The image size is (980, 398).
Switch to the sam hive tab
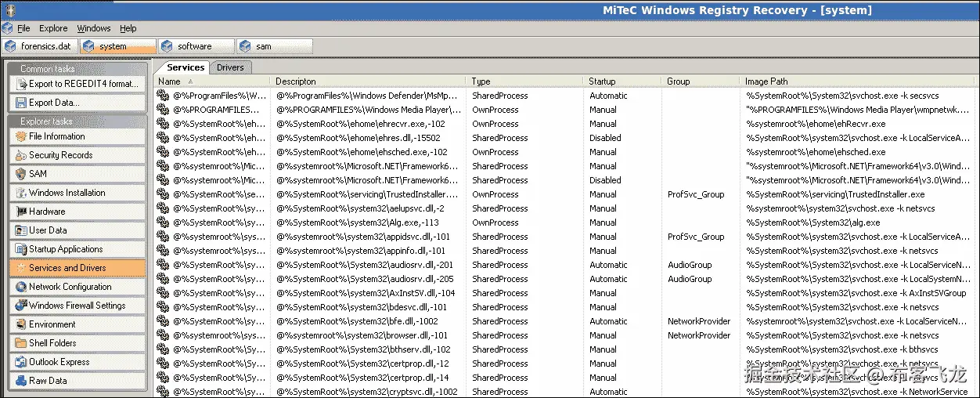(x=274, y=46)
